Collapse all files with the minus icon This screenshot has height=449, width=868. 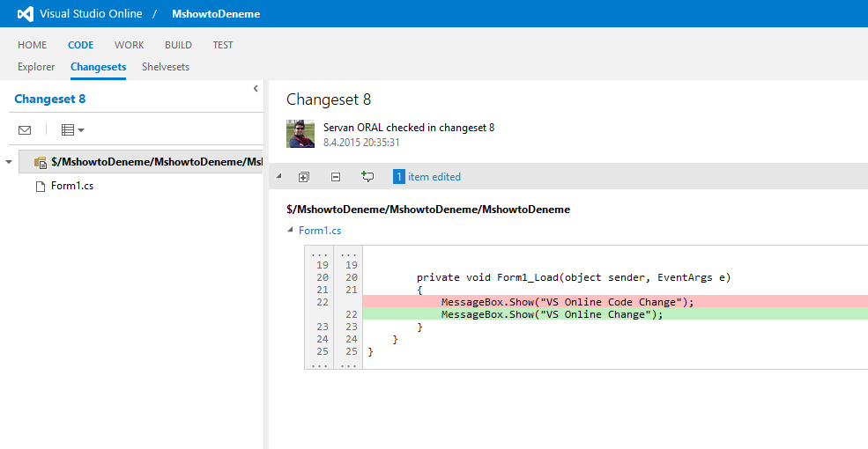336,177
